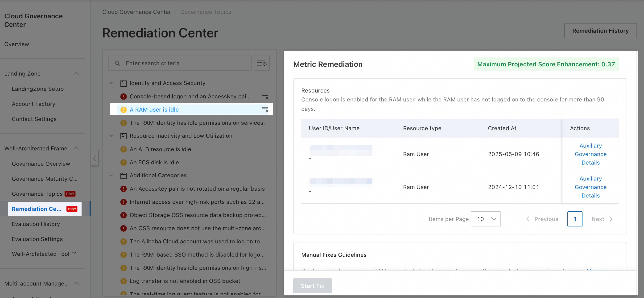644x298 pixels.
Task: Open first Auxiliary Governance Details link
Action: click(590, 154)
